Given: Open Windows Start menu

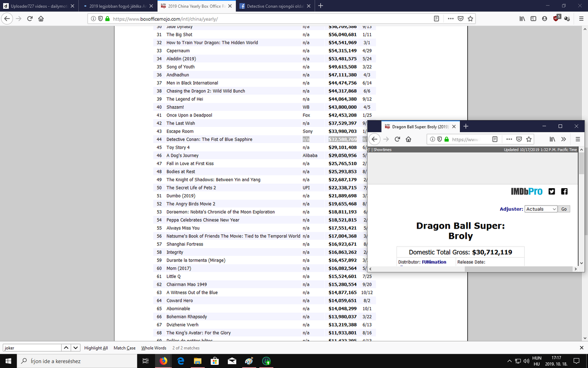Looking at the screenshot, I should (8, 361).
